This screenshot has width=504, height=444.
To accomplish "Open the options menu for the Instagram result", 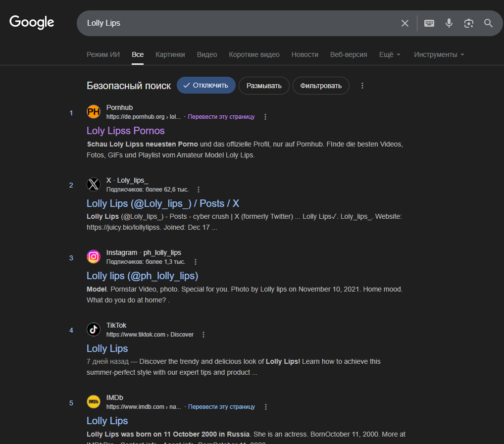I will click(x=196, y=262).
